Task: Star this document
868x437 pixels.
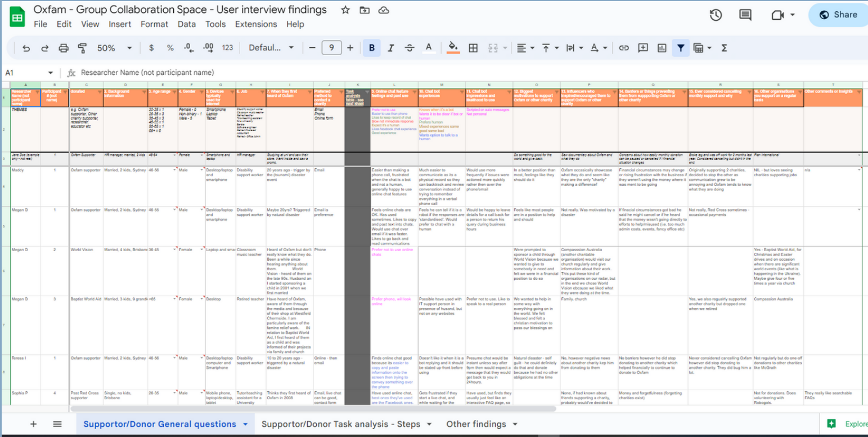Action: click(345, 10)
